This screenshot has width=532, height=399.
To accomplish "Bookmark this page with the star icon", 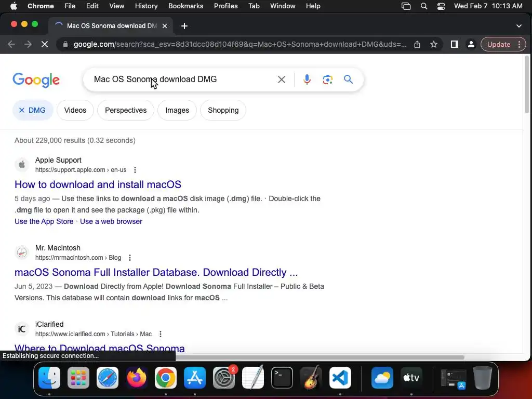I will click(434, 45).
